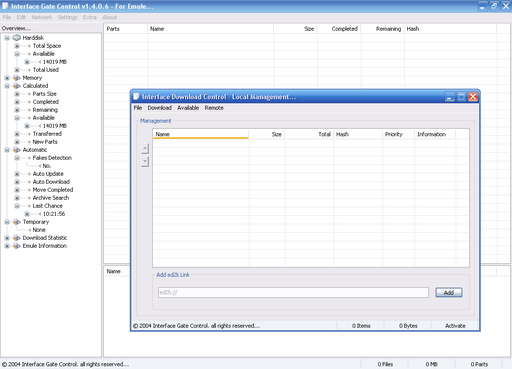Viewport: 512px width, 369px height.
Task: Open the Settings menu in main window
Action: tap(67, 17)
